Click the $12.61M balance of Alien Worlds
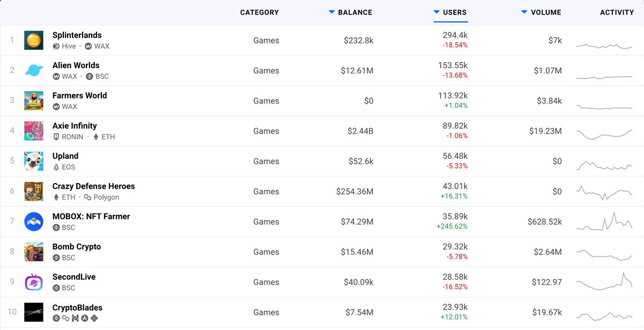The image size is (644, 330). tap(357, 70)
